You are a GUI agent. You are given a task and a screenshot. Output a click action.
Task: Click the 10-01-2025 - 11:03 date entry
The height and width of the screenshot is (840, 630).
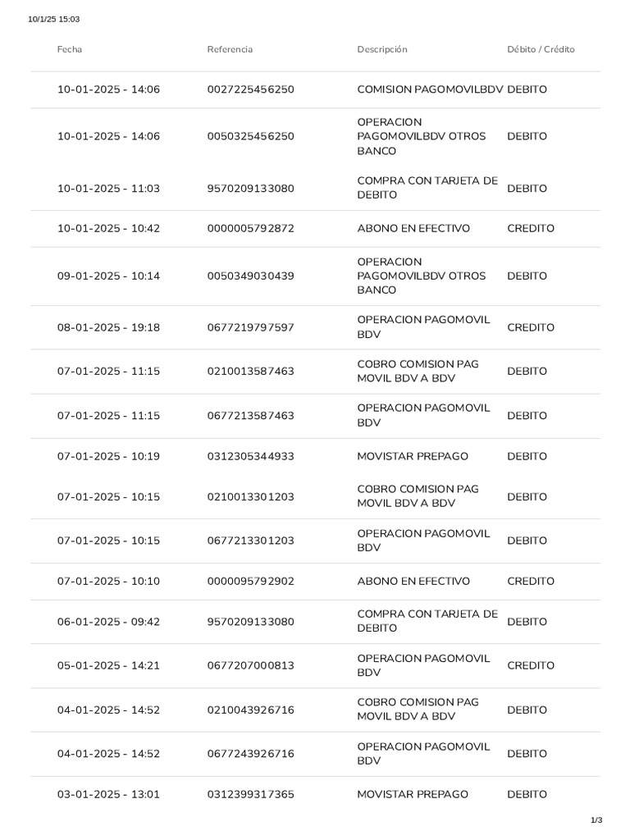(108, 189)
